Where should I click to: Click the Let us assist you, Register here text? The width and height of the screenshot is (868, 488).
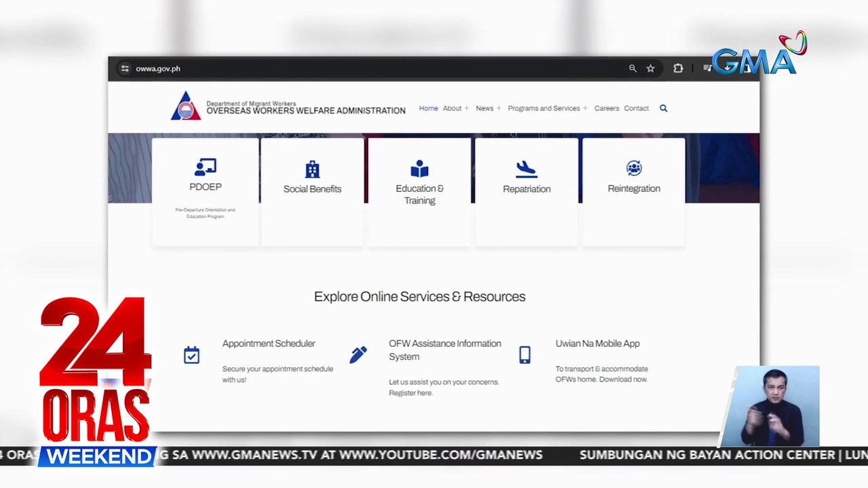click(x=443, y=387)
